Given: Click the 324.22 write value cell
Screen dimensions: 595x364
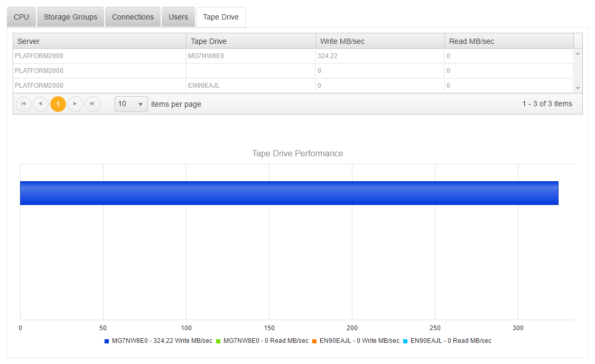Looking at the screenshot, I should coord(380,56).
